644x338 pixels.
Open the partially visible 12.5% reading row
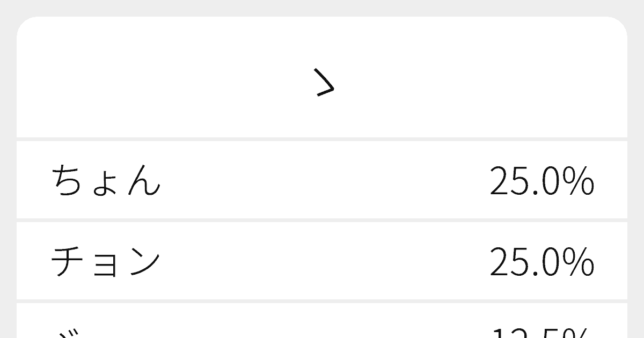(322, 321)
